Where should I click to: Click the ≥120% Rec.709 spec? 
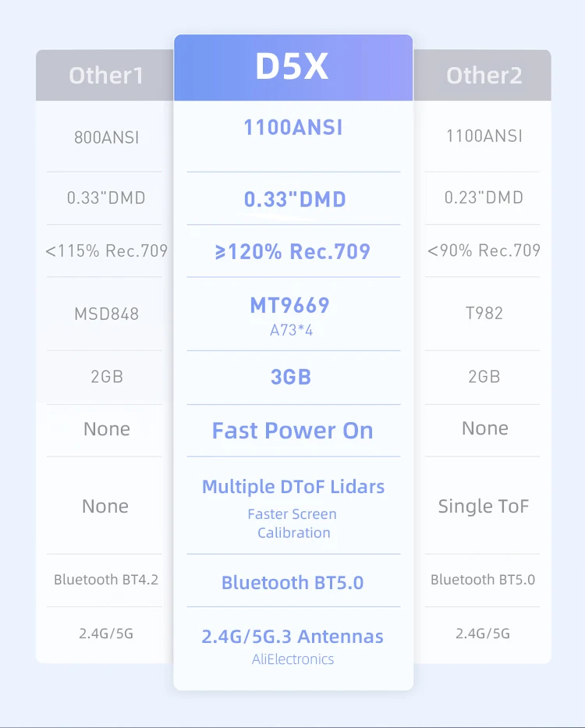click(292, 252)
